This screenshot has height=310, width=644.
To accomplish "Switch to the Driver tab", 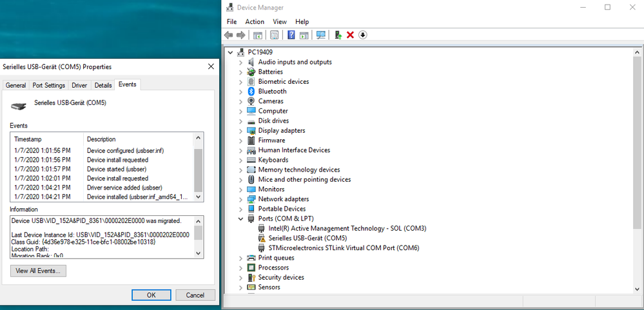I will 79,86.
